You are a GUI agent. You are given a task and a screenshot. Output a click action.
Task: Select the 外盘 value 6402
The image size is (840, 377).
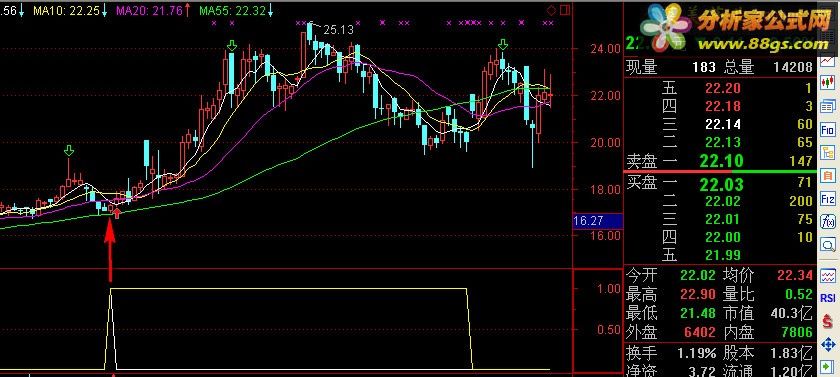click(699, 332)
